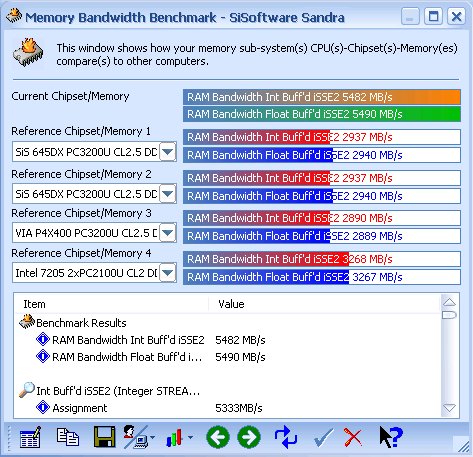Click the green Forward arrow
Viewport: 473px width, 457px height.
point(249,437)
